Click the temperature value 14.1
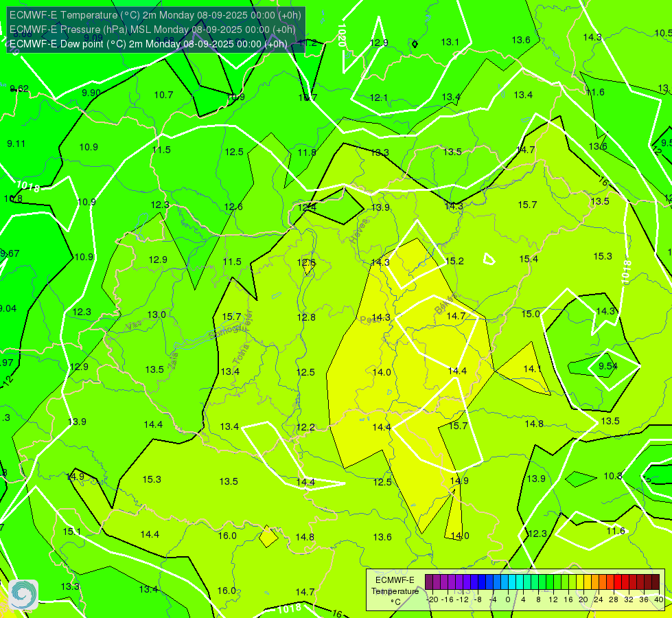Screen dimensions: 672x618 533,369
